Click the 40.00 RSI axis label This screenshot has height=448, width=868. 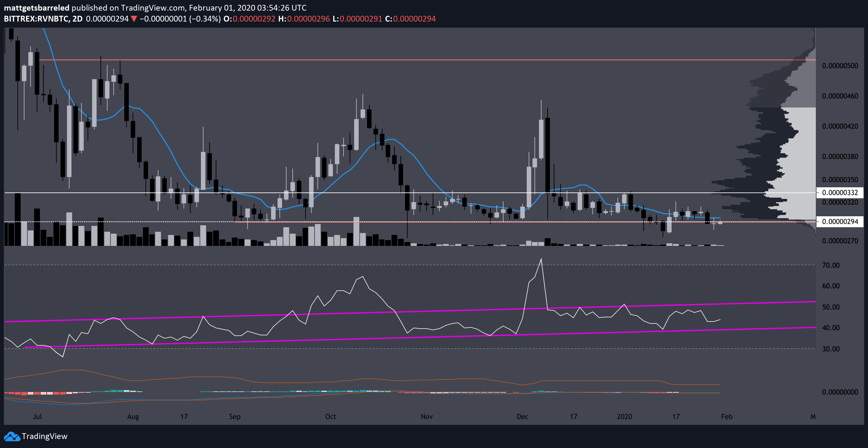point(831,328)
